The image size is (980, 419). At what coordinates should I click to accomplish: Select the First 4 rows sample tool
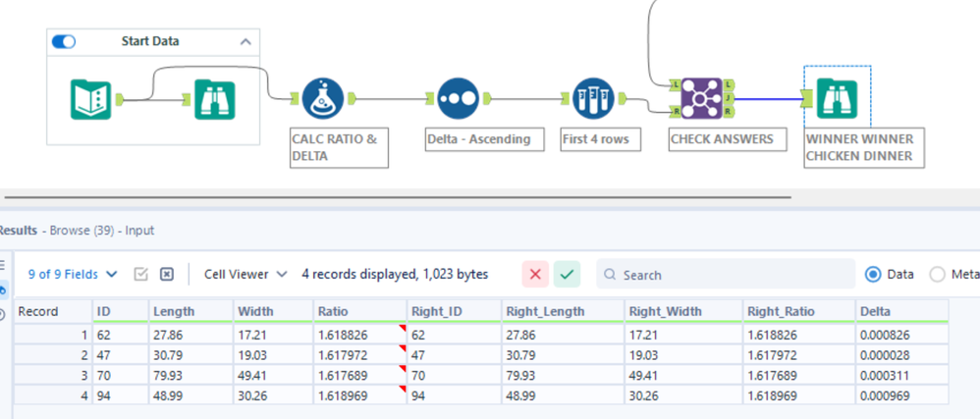(594, 98)
